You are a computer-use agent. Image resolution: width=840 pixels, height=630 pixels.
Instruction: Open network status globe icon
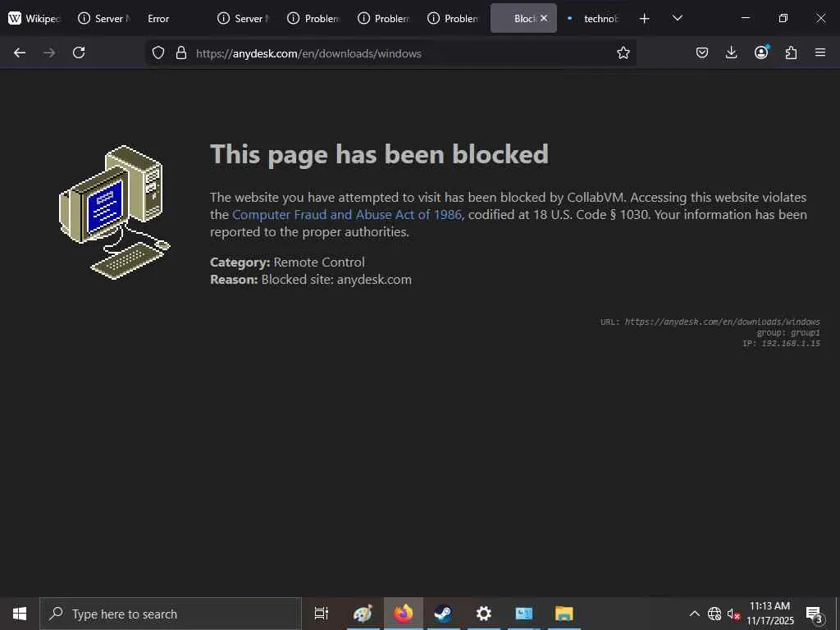coord(714,614)
